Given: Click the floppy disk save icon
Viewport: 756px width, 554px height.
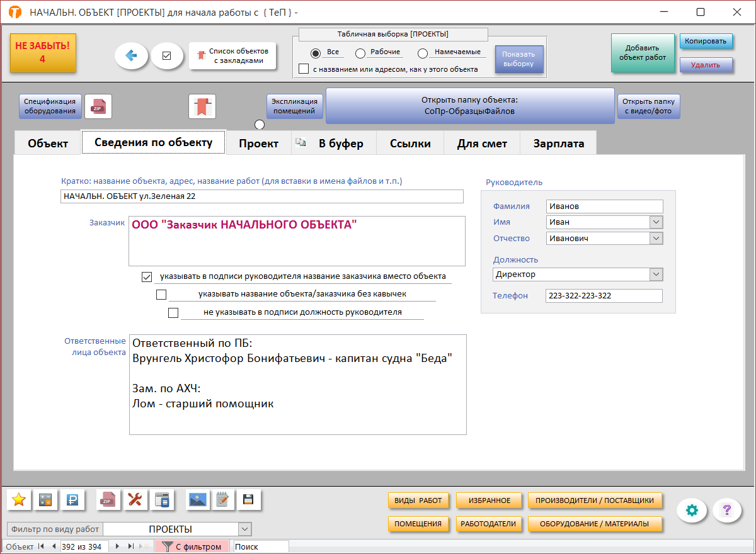Looking at the screenshot, I should point(248,500).
